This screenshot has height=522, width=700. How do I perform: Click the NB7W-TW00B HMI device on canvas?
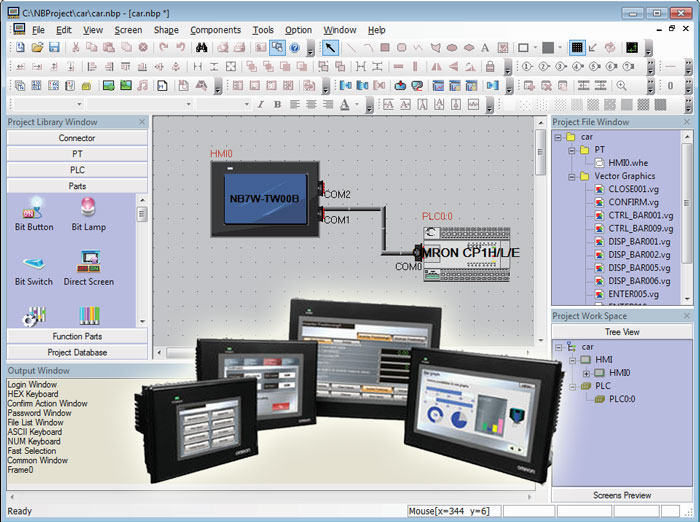point(265,199)
